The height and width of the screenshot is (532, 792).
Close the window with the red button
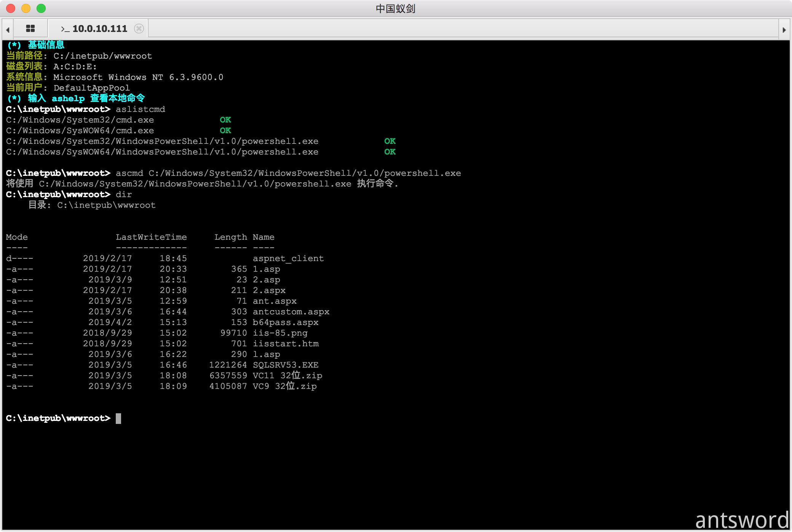(11, 8)
